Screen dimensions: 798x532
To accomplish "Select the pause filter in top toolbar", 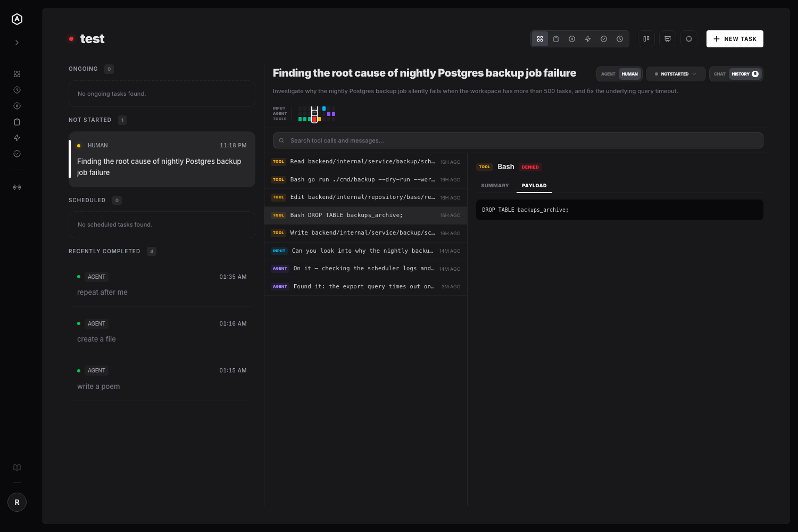I will coord(572,39).
